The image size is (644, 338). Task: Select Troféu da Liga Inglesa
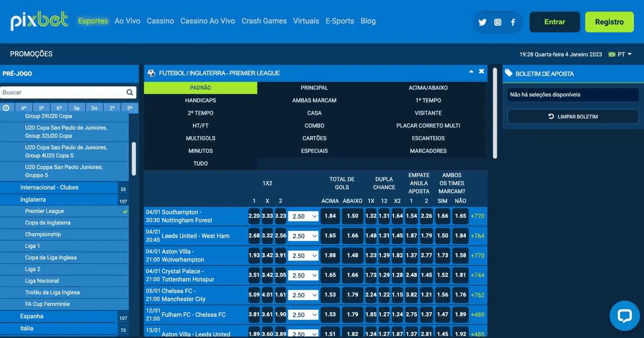[x=64, y=293]
